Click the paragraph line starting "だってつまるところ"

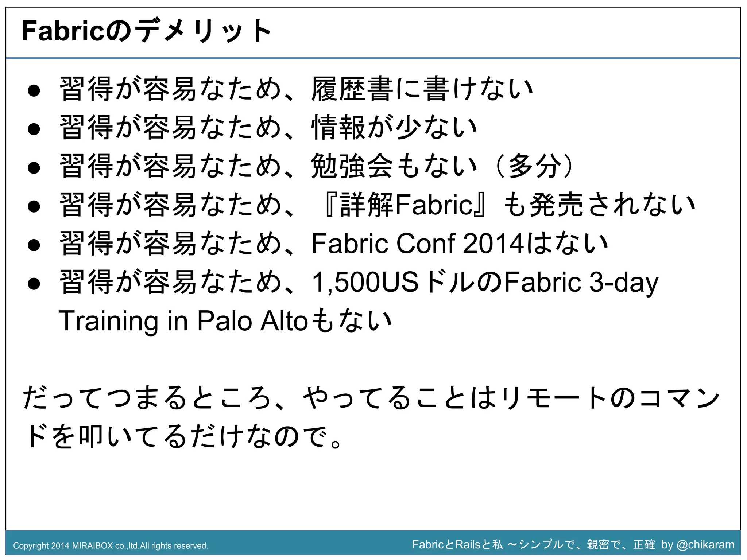click(371, 398)
